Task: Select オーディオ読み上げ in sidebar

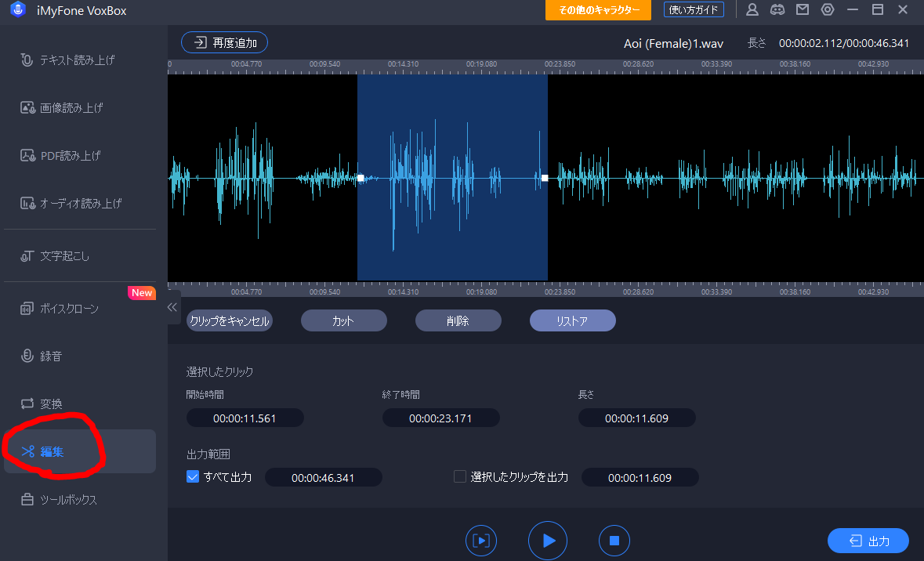Action: tap(80, 203)
